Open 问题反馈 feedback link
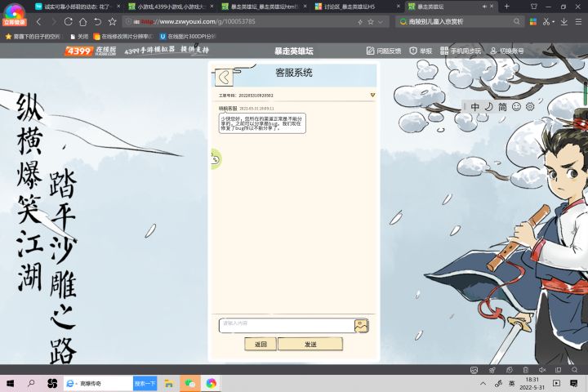The width and height of the screenshot is (588, 392). pyautogui.click(x=384, y=51)
